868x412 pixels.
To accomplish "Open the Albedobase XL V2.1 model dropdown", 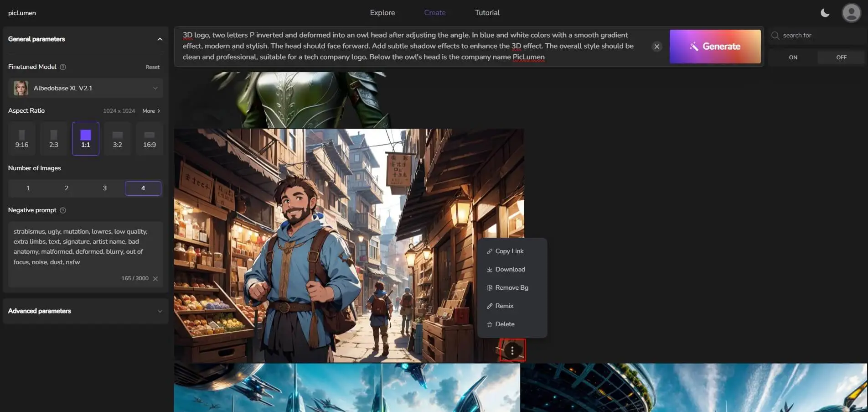I will pos(86,88).
